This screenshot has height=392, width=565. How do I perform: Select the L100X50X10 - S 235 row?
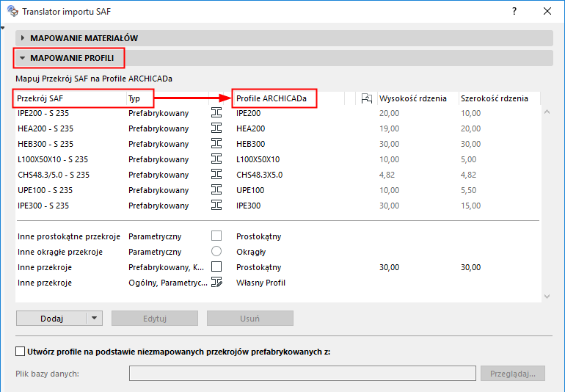tap(277, 159)
